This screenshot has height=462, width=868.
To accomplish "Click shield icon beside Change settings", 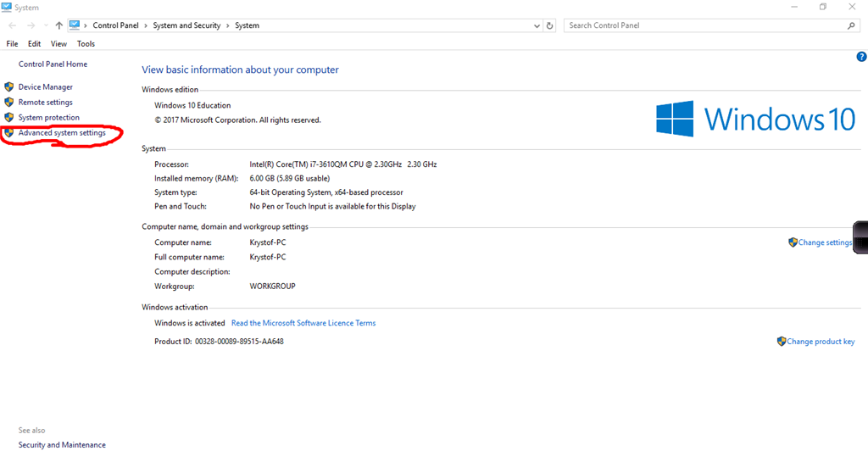I will (x=793, y=242).
